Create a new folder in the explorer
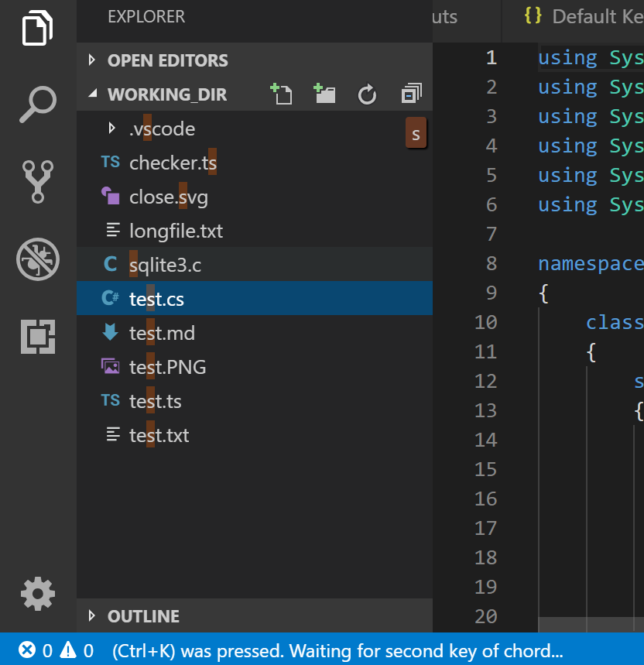The width and height of the screenshot is (644, 665). tap(324, 94)
